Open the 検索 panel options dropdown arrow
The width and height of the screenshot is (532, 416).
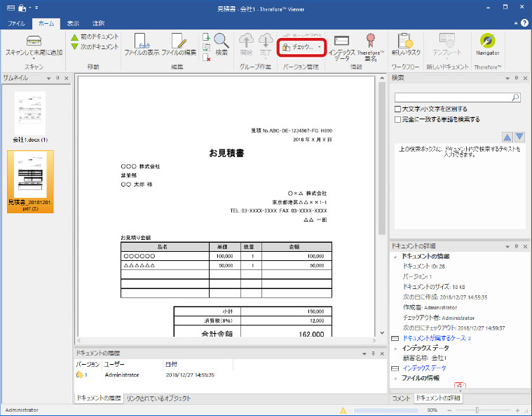tap(506, 78)
